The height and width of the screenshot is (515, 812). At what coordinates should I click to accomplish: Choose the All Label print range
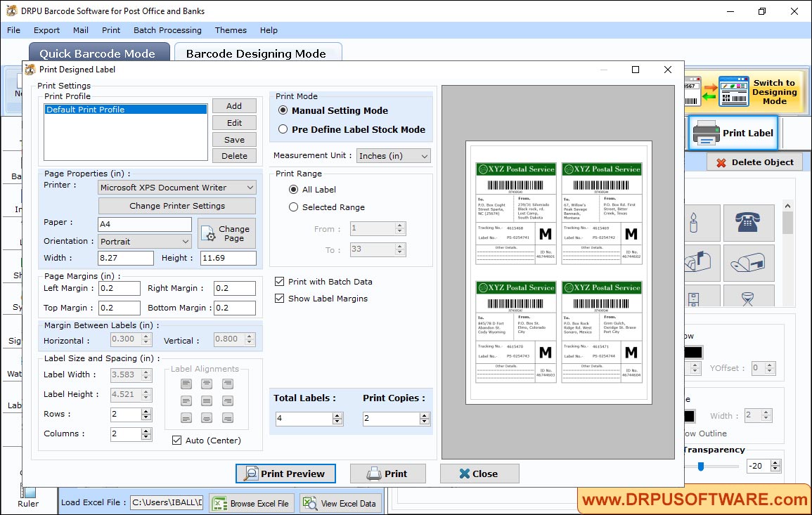point(294,190)
